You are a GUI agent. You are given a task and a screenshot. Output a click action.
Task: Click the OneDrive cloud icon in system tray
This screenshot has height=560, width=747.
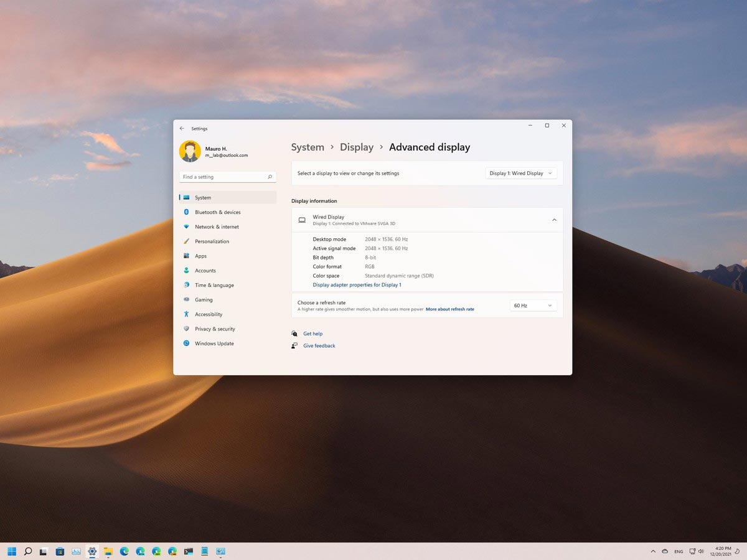pyautogui.click(x=665, y=551)
